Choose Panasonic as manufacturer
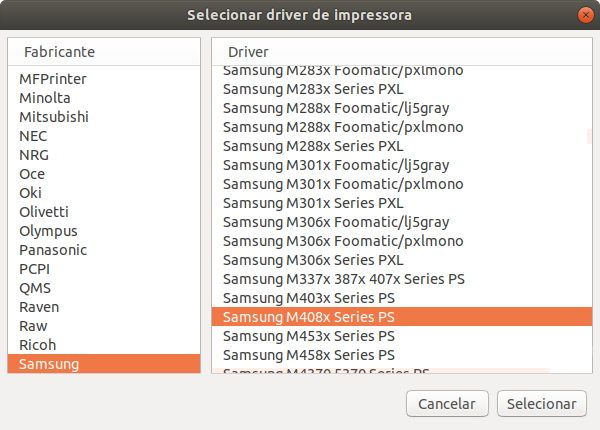Screen dimensions: 600x430 pyautogui.click(x=53, y=250)
